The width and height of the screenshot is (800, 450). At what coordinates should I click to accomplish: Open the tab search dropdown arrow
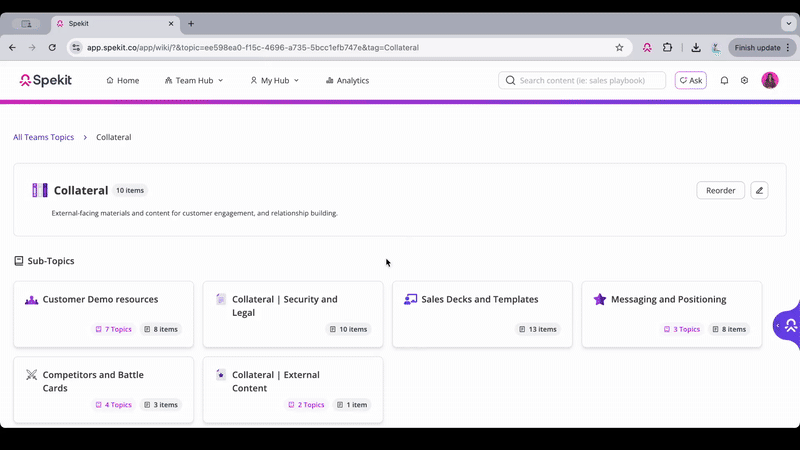click(x=788, y=23)
